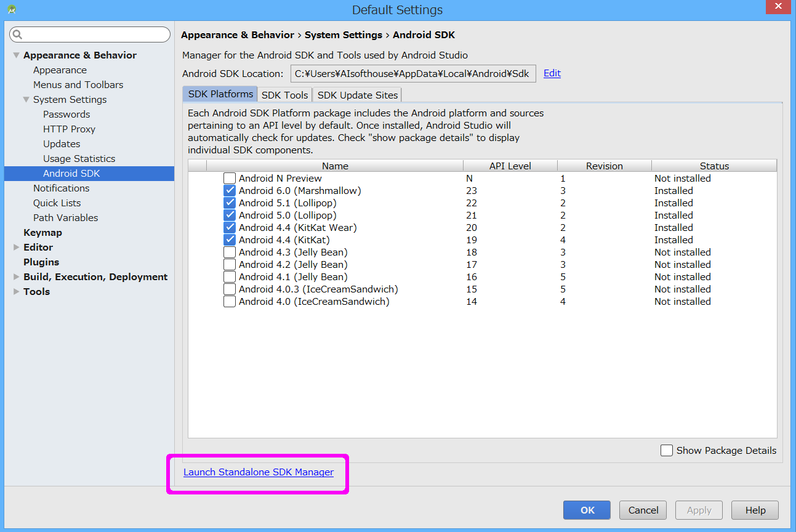Click the Cancel button
Screen dimensions: 796x532
(x=643, y=510)
